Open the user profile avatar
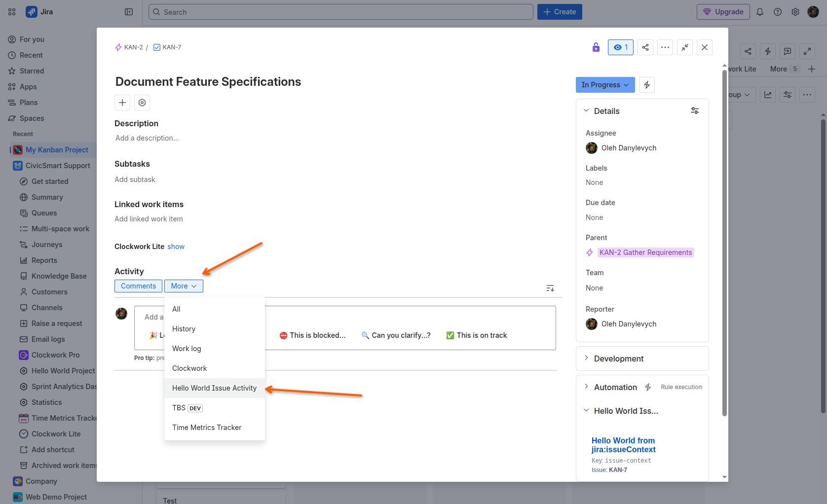Image resolution: width=827 pixels, height=504 pixels. 813,12
